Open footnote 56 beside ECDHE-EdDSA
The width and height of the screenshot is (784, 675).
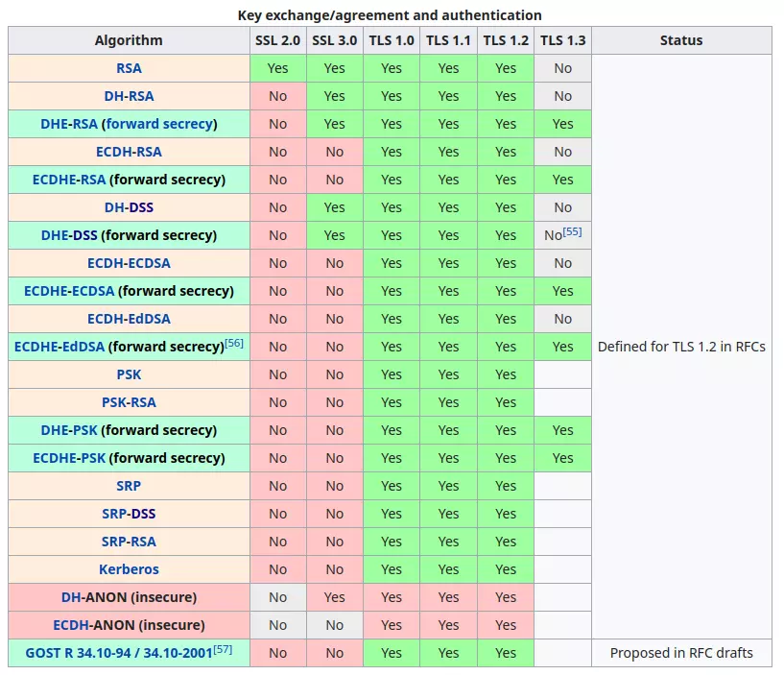pyautogui.click(x=234, y=343)
